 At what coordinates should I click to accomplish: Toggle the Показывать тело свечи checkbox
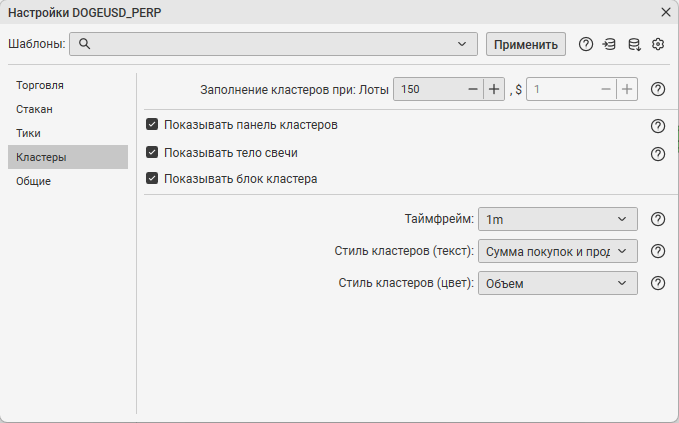(x=153, y=153)
